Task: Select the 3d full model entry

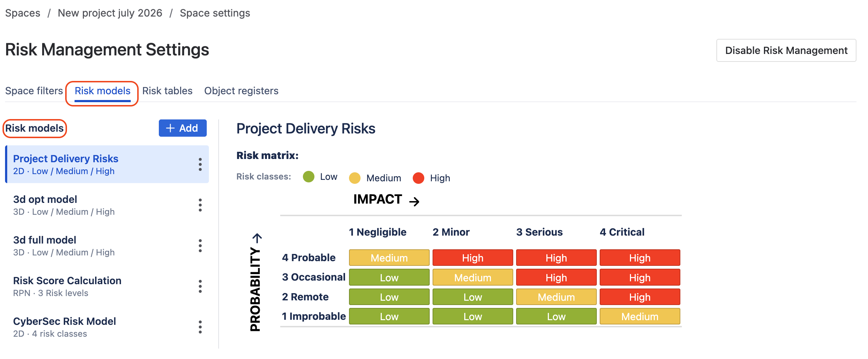Action: point(107,246)
